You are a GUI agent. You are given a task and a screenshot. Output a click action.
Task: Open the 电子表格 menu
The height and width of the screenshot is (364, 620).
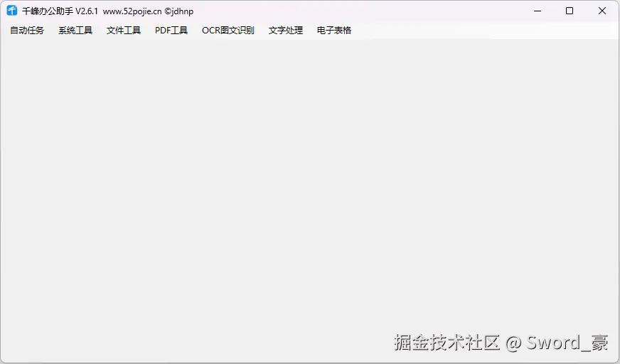click(x=333, y=31)
